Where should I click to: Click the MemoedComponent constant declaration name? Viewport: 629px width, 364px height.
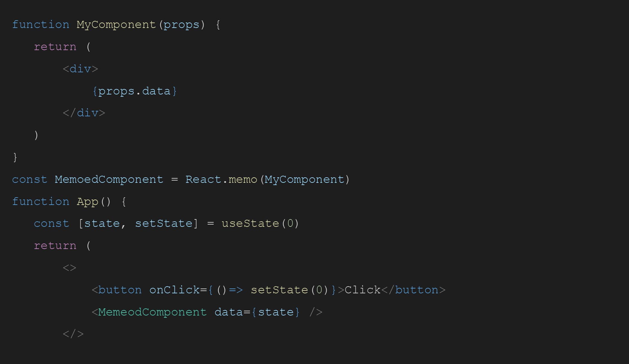109,179
